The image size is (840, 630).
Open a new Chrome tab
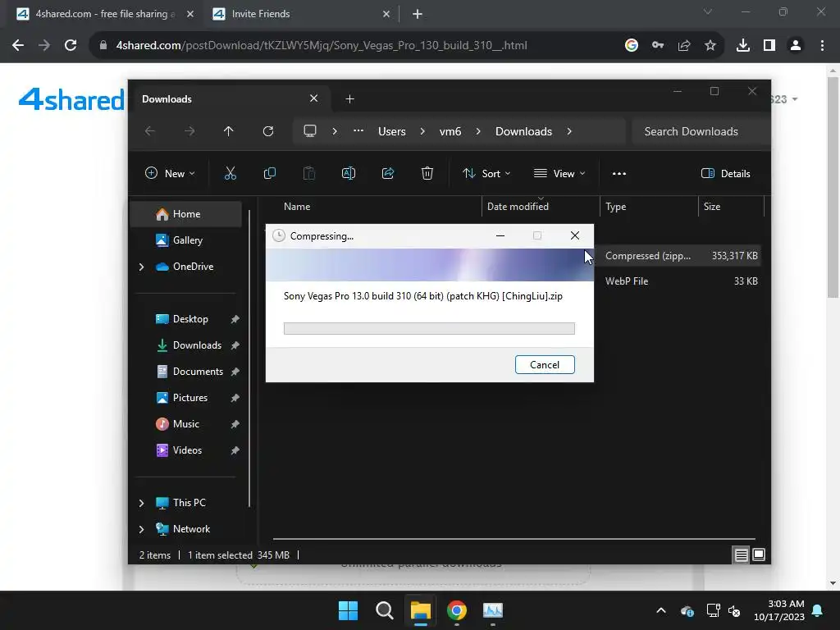coord(418,15)
